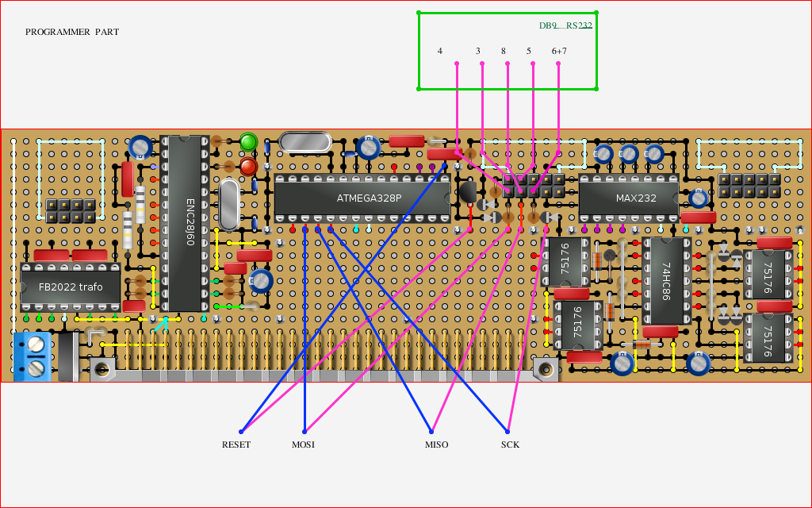Screen dimensions: 812x508
Task: Click the RESET wire endpoint dot
Action: 241,431
